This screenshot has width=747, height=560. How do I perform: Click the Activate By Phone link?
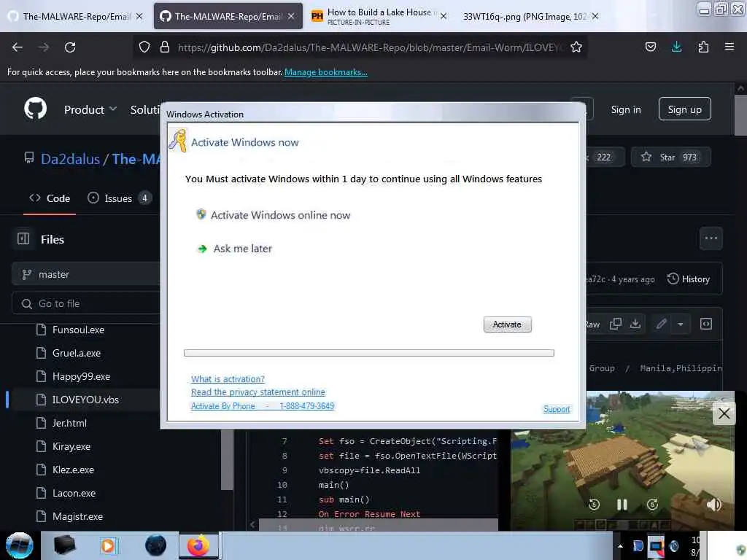263,405
